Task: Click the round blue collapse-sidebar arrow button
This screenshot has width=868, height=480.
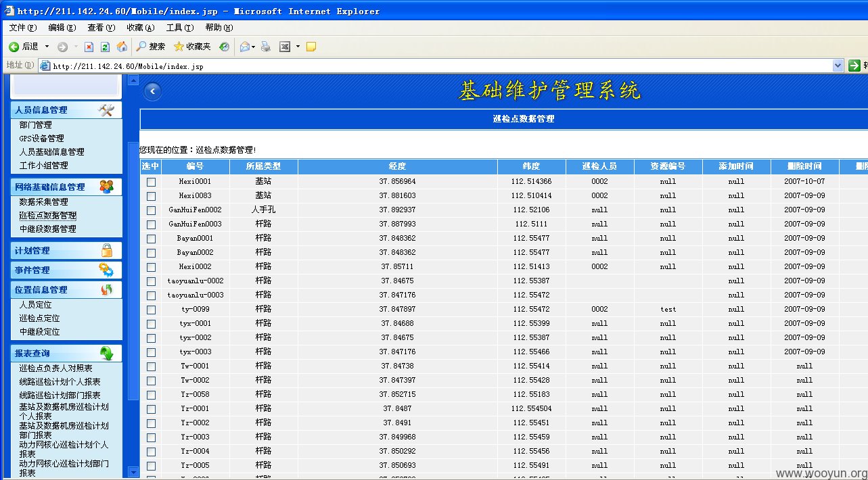Action: coord(153,91)
